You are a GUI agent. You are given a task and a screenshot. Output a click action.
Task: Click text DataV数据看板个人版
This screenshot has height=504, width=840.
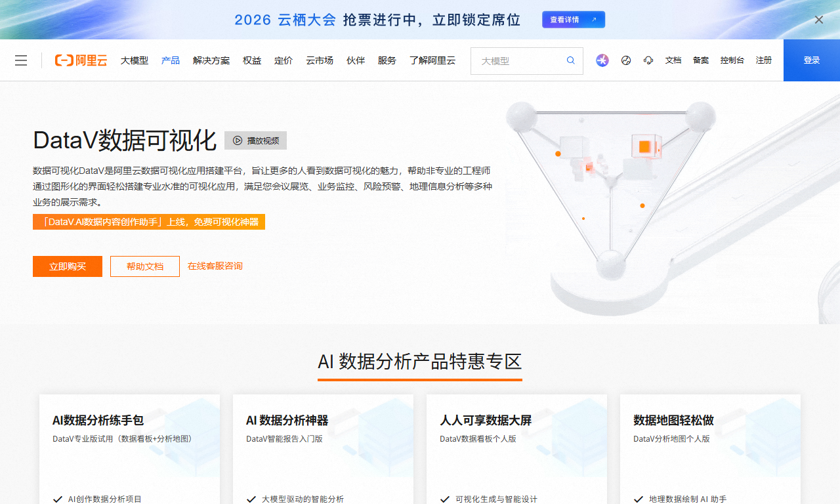tap(478, 438)
